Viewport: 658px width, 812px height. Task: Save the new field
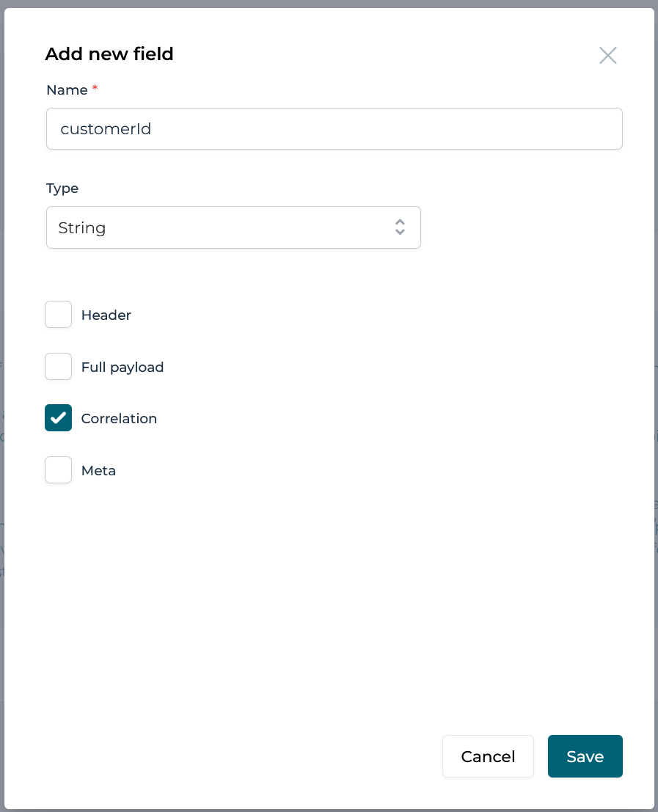coord(585,756)
